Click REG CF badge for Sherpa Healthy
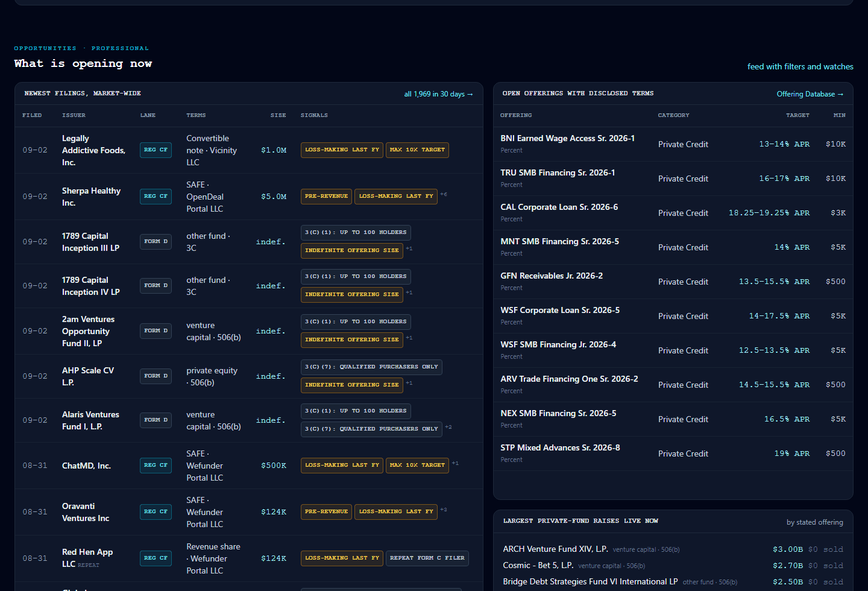The height and width of the screenshot is (591, 868). (x=156, y=196)
